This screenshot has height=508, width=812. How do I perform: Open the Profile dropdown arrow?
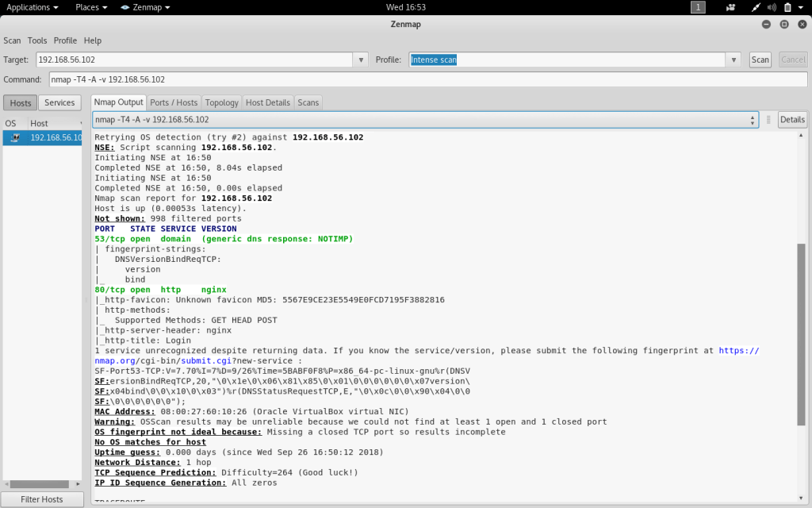[734, 60]
